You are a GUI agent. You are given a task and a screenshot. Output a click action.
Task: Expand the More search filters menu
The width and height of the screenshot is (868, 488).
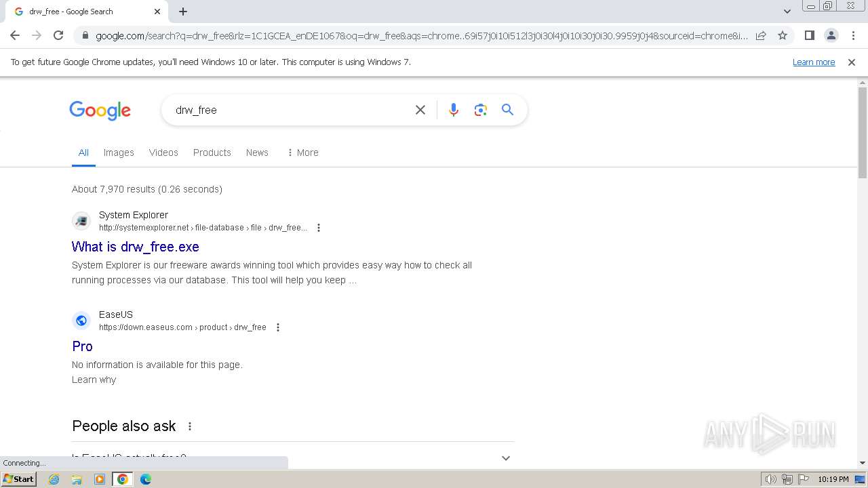coord(302,152)
